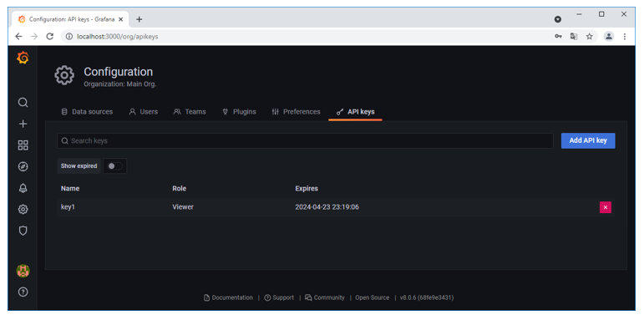
Task: Delete the key1 API key
Action: 606,207
